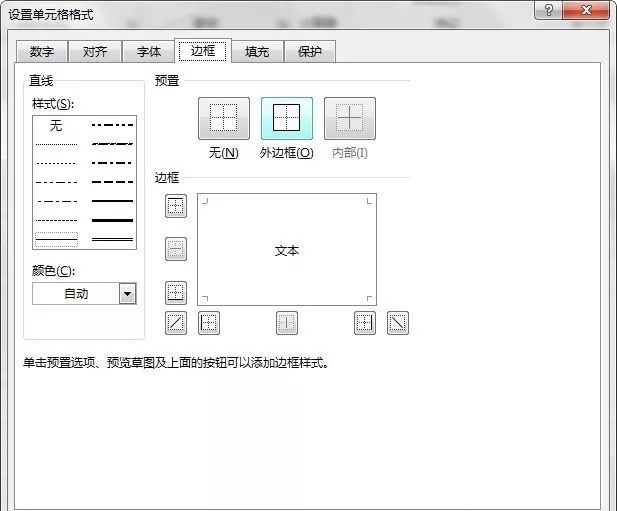
Task: Click the 自动 color combo box
Action: [x=76, y=294]
